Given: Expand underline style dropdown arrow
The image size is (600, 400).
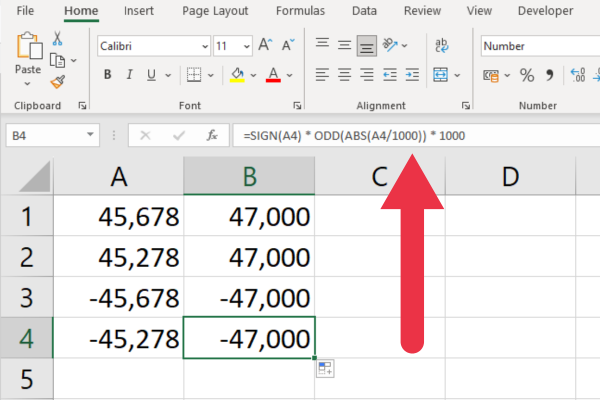Looking at the screenshot, I should 168,75.
